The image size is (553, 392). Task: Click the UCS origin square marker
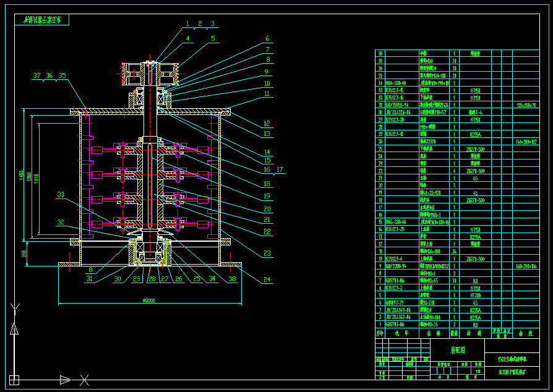tap(13, 379)
